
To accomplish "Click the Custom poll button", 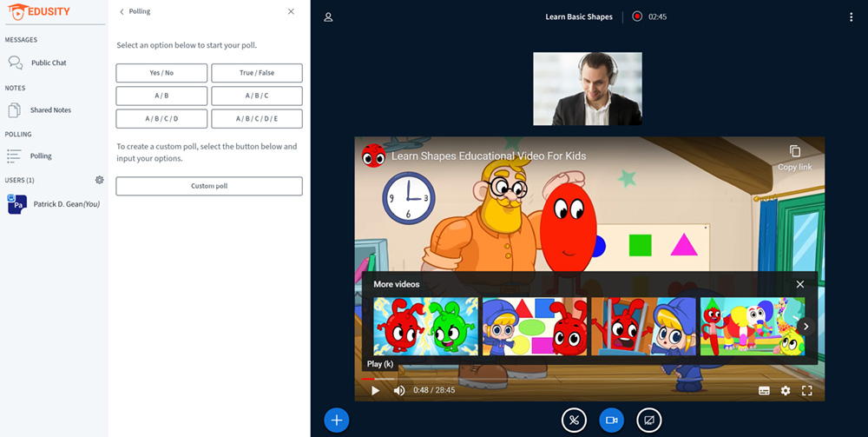I will (209, 186).
